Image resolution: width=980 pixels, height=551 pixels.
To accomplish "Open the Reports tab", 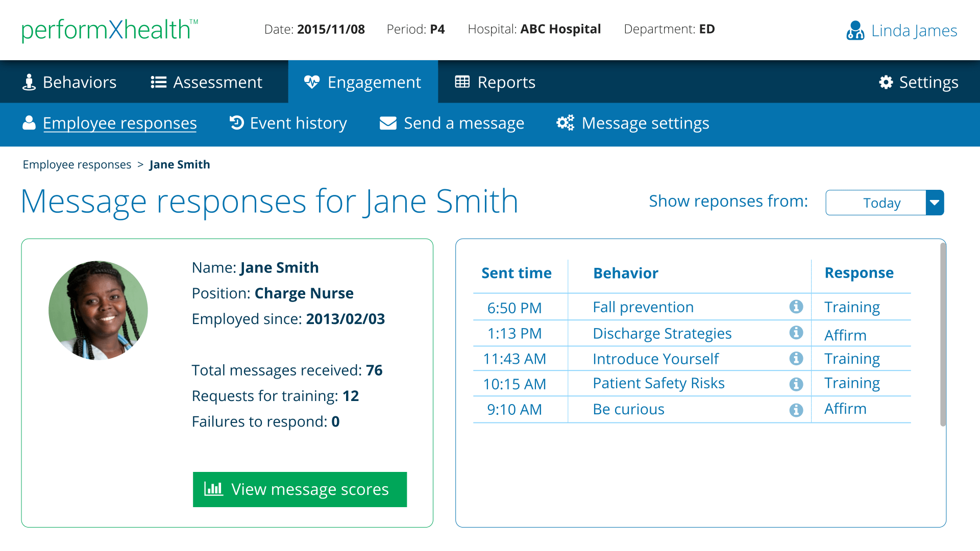I will pos(496,82).
